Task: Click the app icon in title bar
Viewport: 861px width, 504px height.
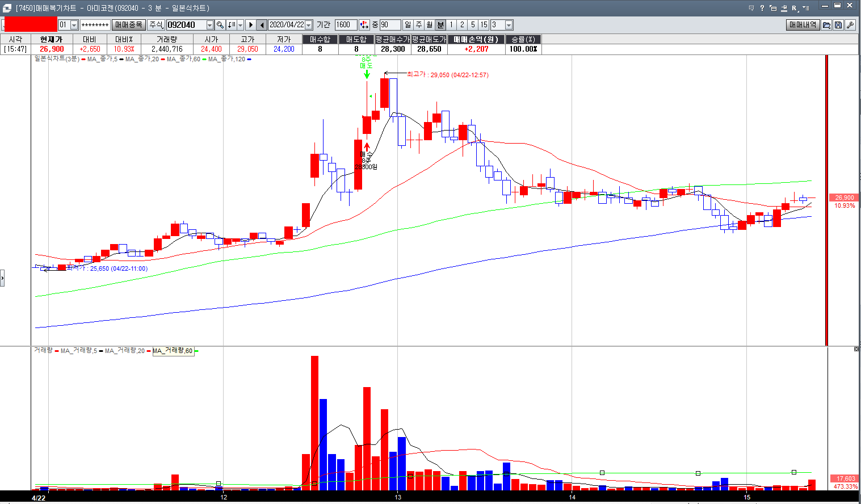Action: pos(7,8)
